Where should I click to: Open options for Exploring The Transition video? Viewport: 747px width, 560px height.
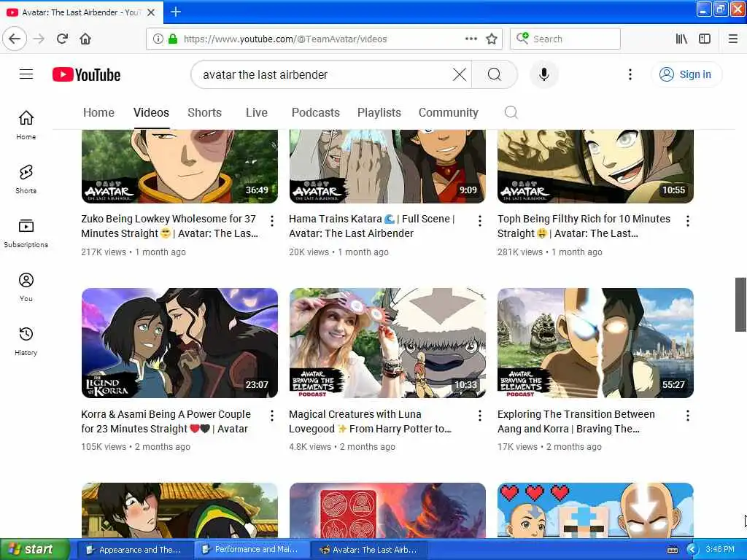pyautogui.click(x=687, y=416)
